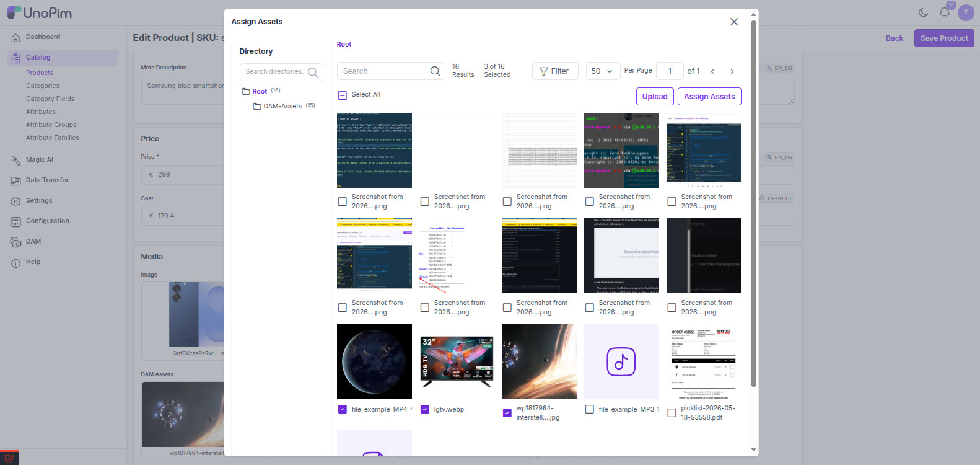This screenshot has height=465, width=980.
Task: Click the '16 Results' count text
Action: coord(463,71)
